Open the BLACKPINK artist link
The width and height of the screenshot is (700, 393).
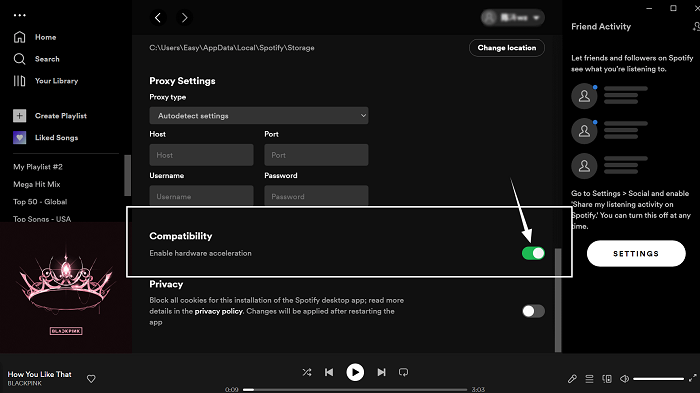[x=25, y=384]
